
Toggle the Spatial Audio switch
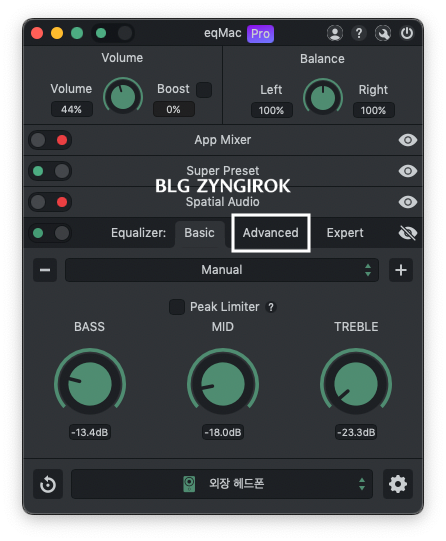[x=50, y=202]
